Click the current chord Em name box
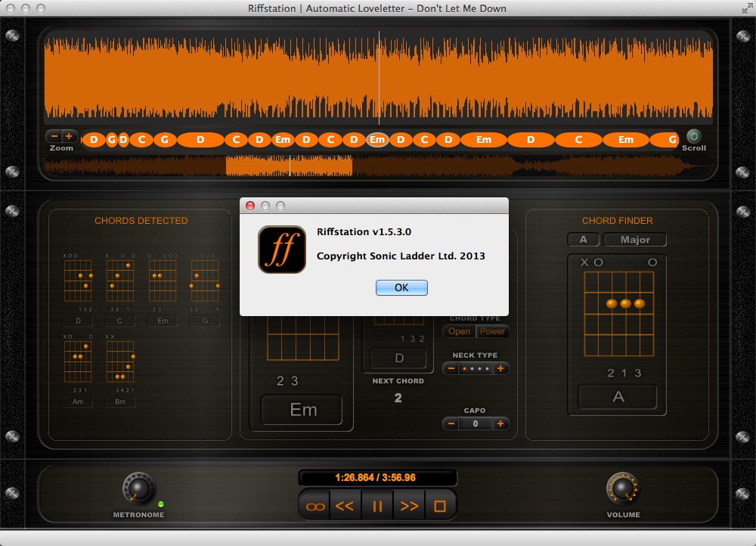This screenshot has width=756, height=546. [302, 410]
